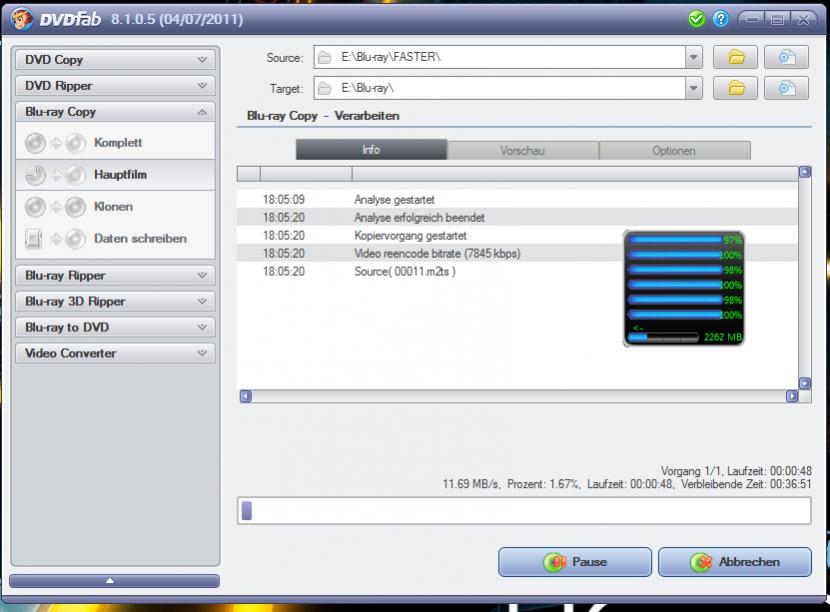This screenshot has width=830, height=612.
Task: Expand the DVD Copy section
Action: point(115,59)
